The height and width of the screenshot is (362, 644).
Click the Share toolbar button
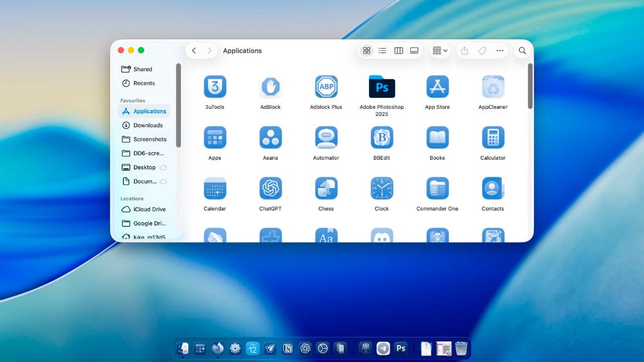(464, 50)
